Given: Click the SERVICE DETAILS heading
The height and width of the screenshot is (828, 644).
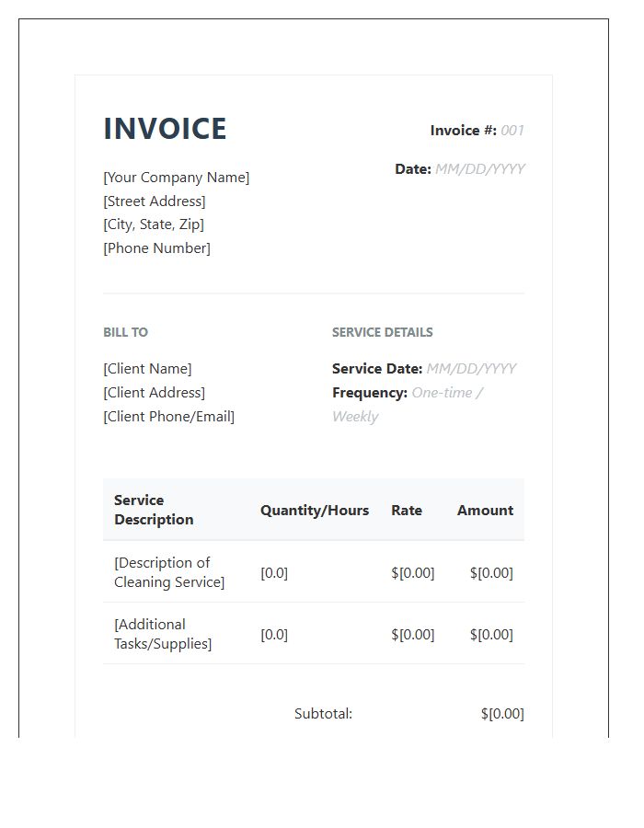Looking at the screenshot, I should 382,332.
